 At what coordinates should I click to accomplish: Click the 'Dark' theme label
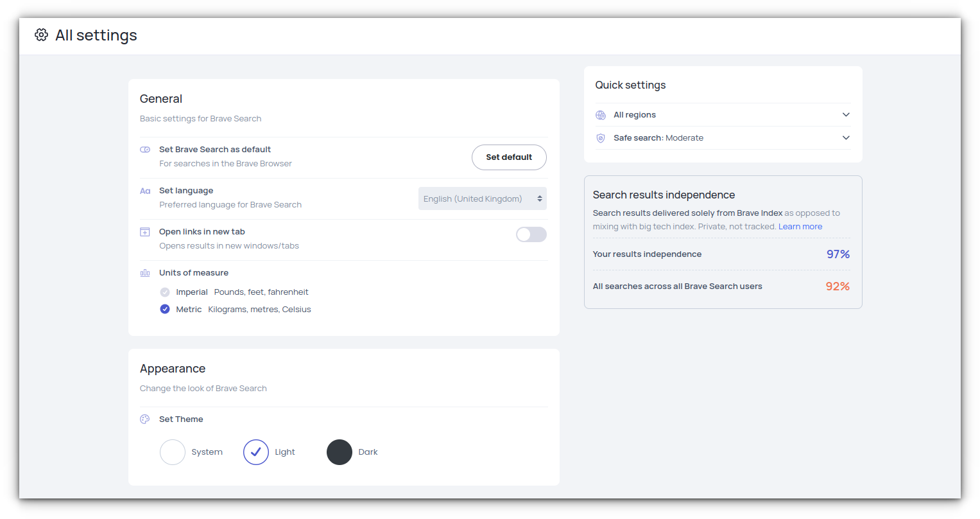[368, 452]
